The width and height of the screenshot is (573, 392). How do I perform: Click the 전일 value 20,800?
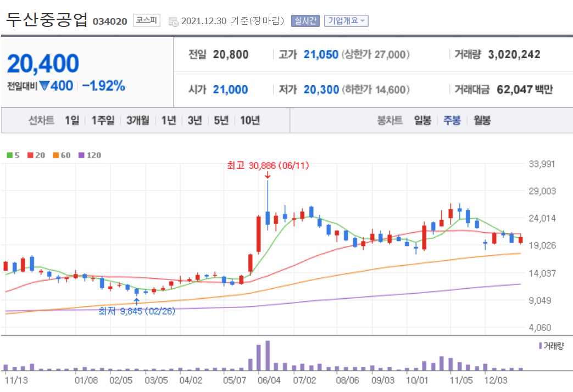(x=231, y=55)
